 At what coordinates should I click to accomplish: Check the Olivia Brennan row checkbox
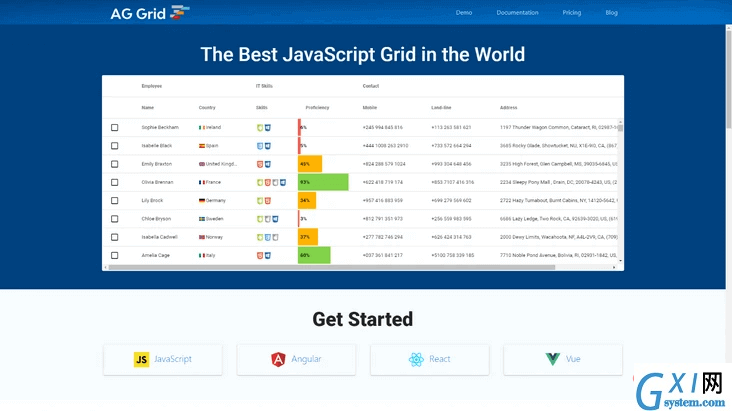click(114, 182)
